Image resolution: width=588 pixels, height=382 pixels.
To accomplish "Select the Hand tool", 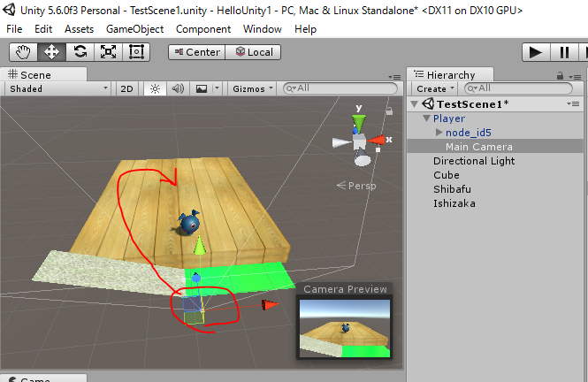I will 23,52.
